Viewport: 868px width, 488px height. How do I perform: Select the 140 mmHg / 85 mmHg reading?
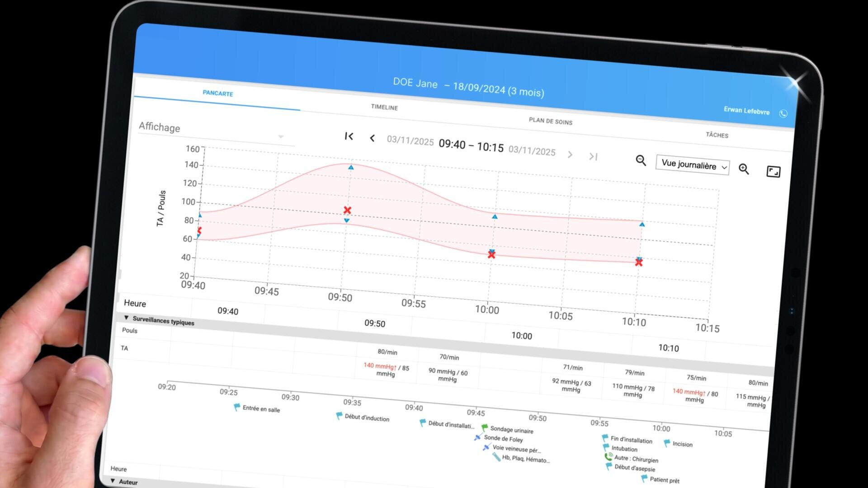point(386,370)
